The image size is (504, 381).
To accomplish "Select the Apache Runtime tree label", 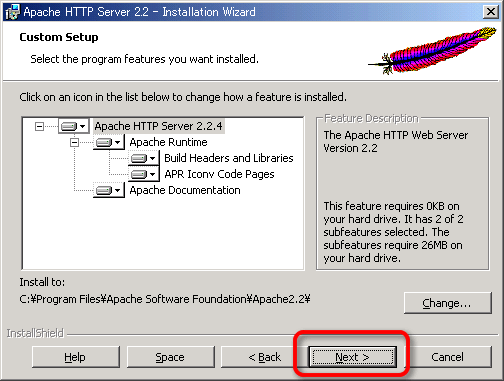I will click(168, 142).
